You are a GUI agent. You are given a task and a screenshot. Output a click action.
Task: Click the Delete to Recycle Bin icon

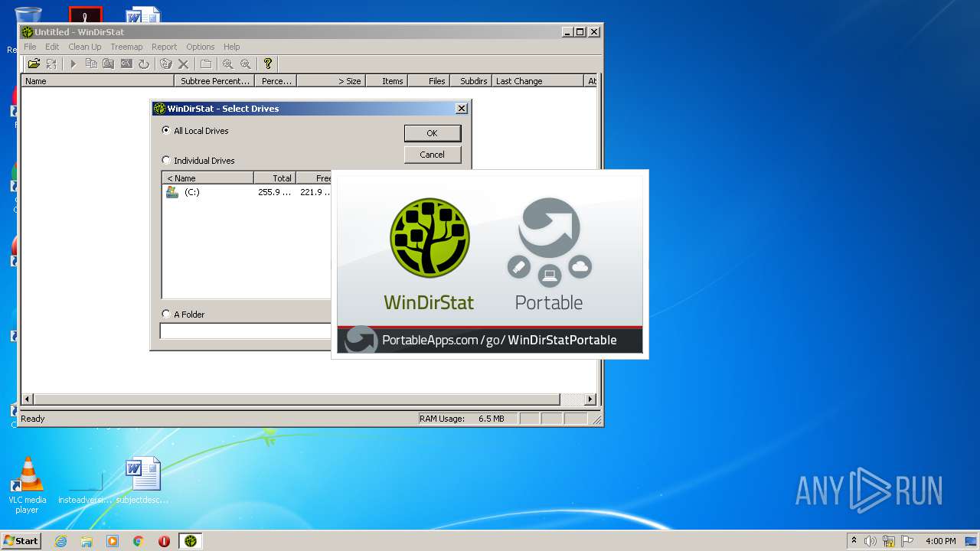pyautogui.click(x=165, y=64)
